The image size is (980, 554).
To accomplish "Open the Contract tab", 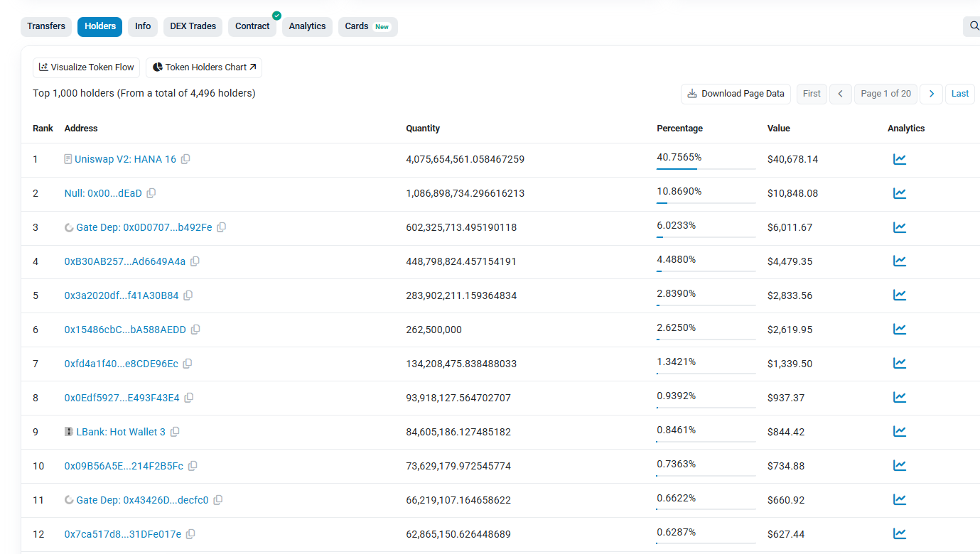I will point(252,27).
